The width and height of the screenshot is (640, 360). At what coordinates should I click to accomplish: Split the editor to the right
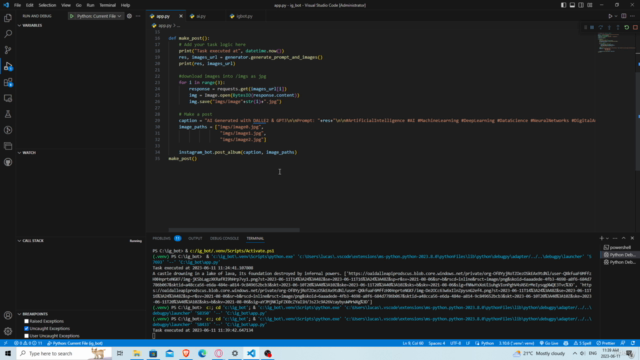point(624,16)
